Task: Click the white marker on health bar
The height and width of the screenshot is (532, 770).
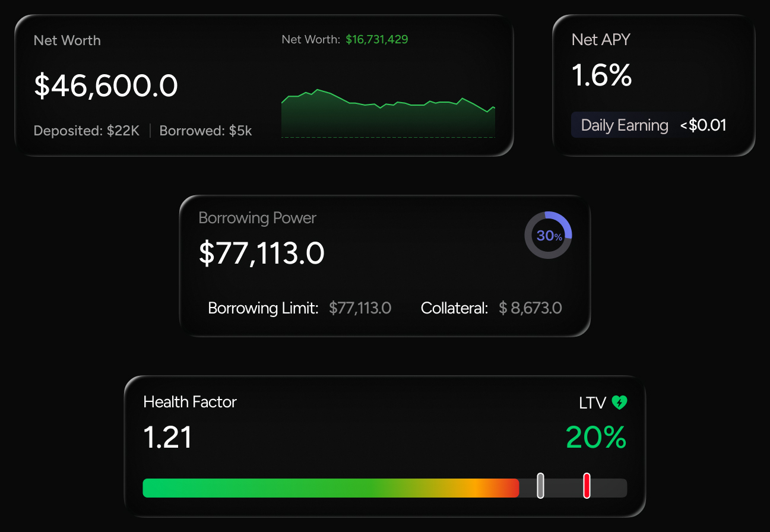Action: [540, 485]
